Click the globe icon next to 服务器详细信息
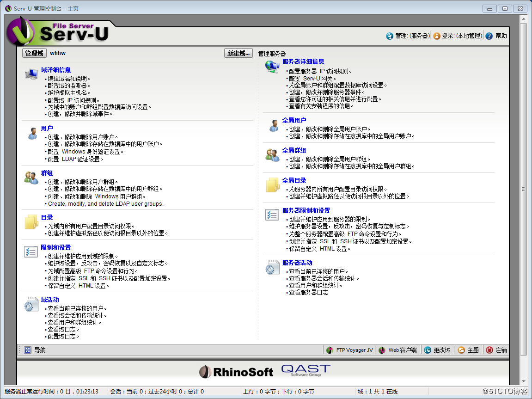Image resolution: width=532 pixels, height=399 pixels. coord(272,66)
